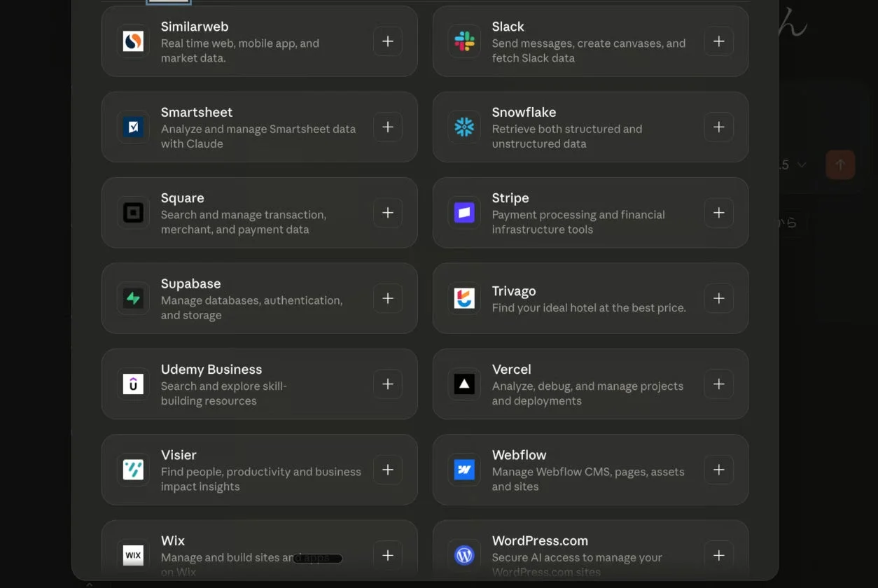The width and height of the screenshot is (878, 588).
Task: Add the Wix connector with plus button
Action: (x=388, y=555)
